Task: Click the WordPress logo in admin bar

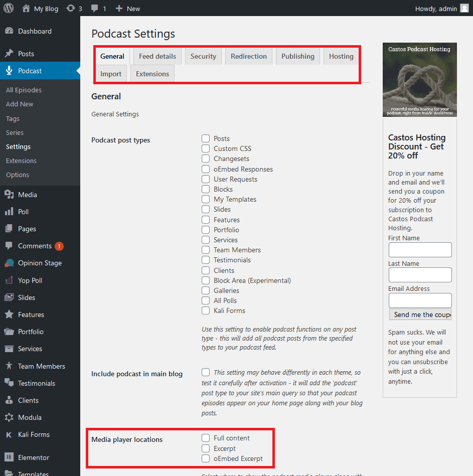Action: coord(9,8)
